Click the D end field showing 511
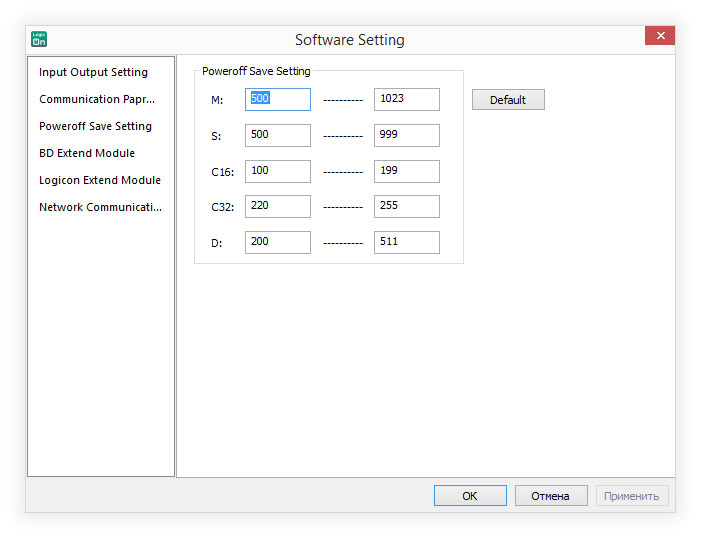 407,242
